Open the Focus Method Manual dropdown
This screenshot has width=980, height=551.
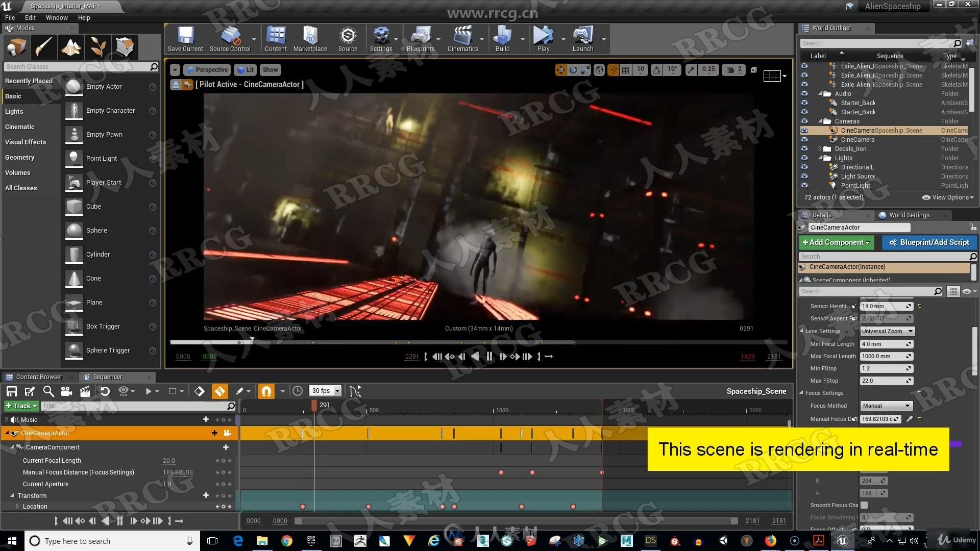coord(886,405)
